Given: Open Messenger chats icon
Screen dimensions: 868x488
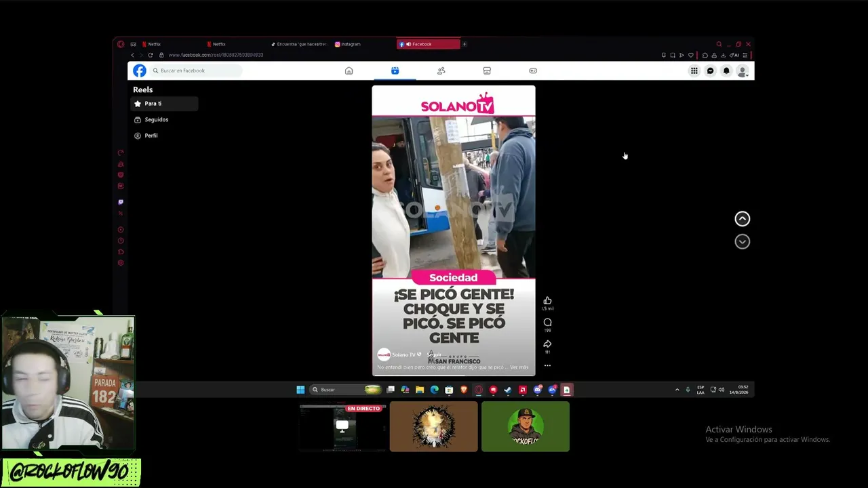Looking at the screenshot, I should (710, 70).
